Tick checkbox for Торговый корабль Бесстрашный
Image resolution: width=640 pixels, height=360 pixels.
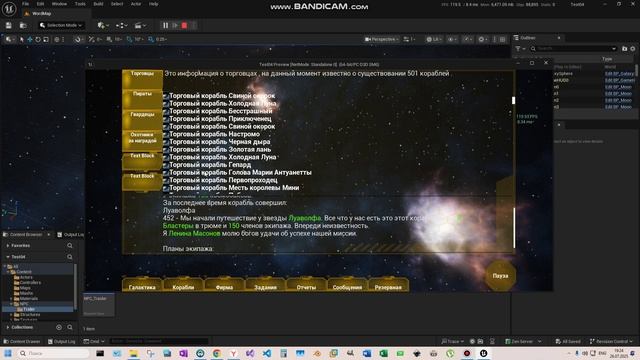166,112
